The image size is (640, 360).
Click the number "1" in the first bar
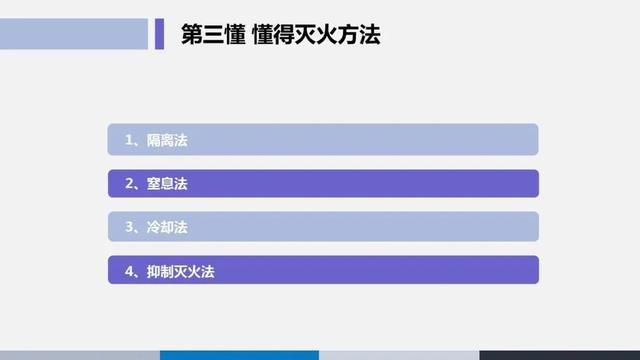pos(129,140)
